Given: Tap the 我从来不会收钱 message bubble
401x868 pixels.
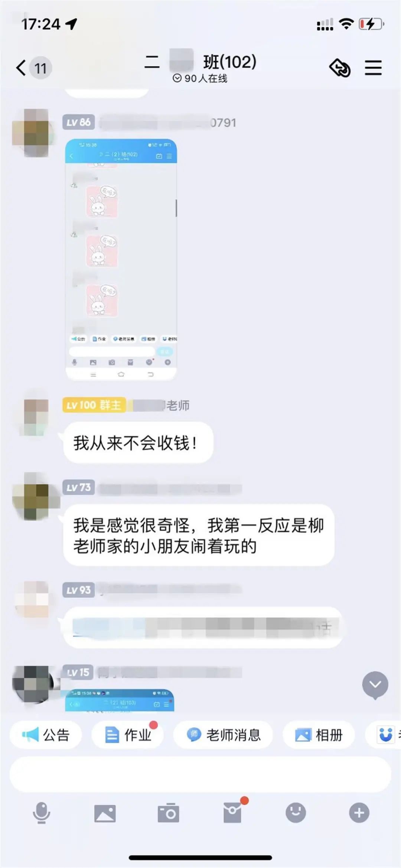Looking at the screenshot, I should pos(138,442).
